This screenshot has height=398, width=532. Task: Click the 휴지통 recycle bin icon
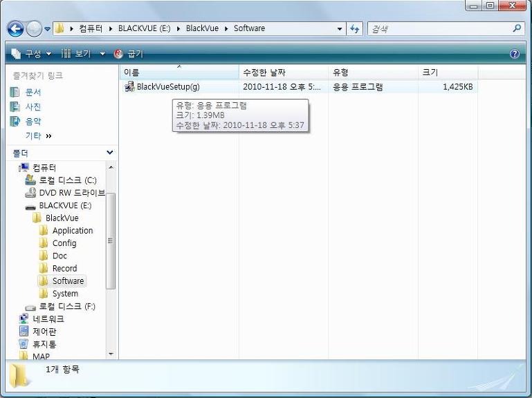pos(24,344)
